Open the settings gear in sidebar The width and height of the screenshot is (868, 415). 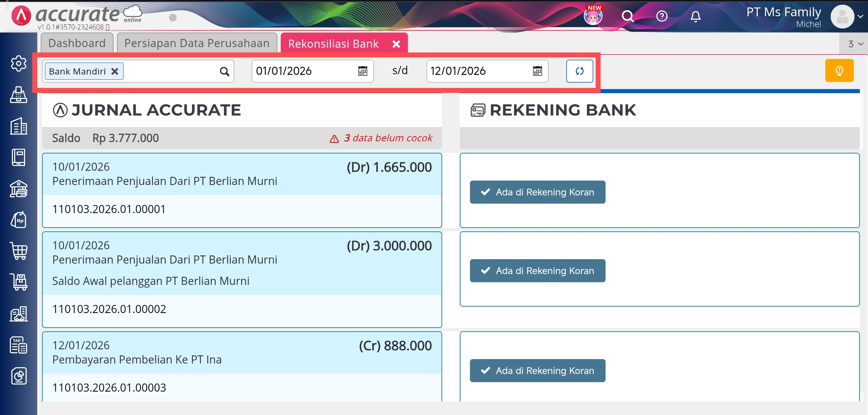coord(19,63)
